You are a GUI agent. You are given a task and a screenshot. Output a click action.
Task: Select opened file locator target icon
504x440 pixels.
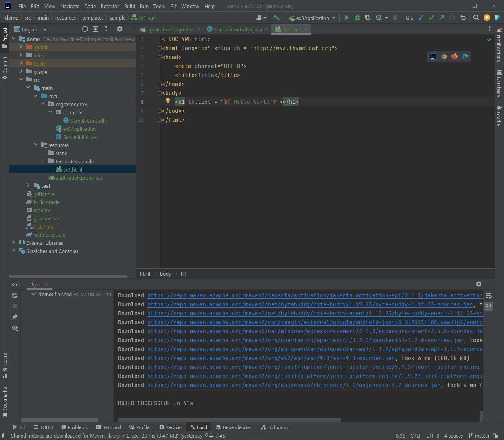(x=85, y=29)
